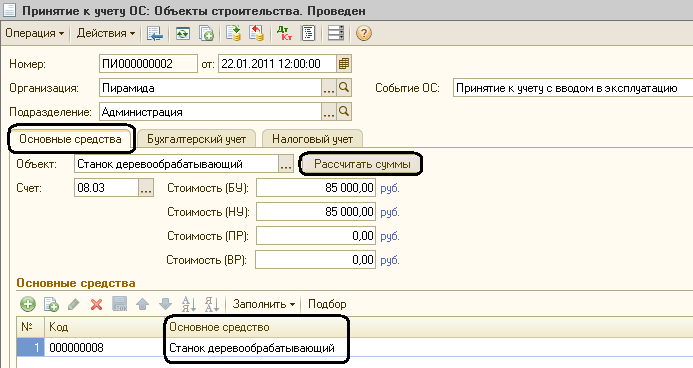This screenshot has height=368, width=693.
Task: Click the Стоимость (ПР) amount field
Action: pos(316,236)
